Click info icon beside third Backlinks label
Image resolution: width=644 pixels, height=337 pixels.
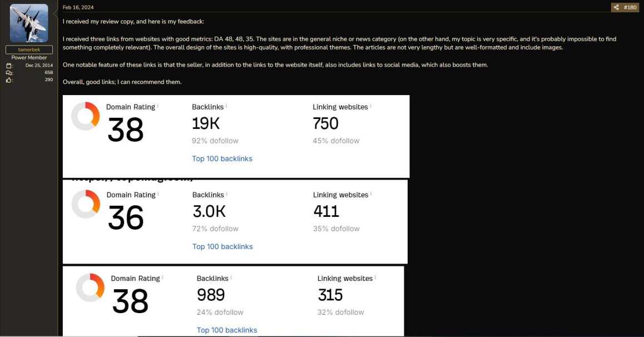tap(231, 277)
